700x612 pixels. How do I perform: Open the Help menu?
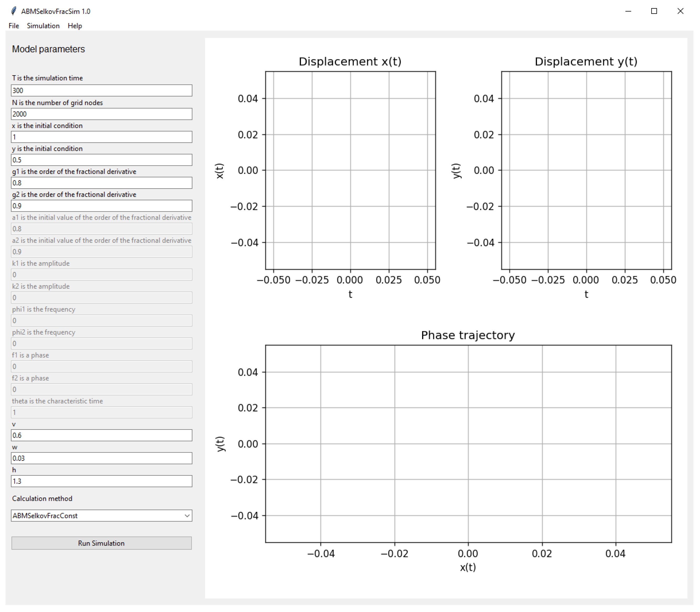coord(75,26)
